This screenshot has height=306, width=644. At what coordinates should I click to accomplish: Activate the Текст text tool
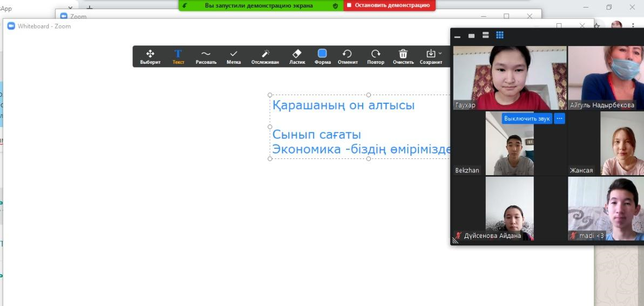point(178,57)
